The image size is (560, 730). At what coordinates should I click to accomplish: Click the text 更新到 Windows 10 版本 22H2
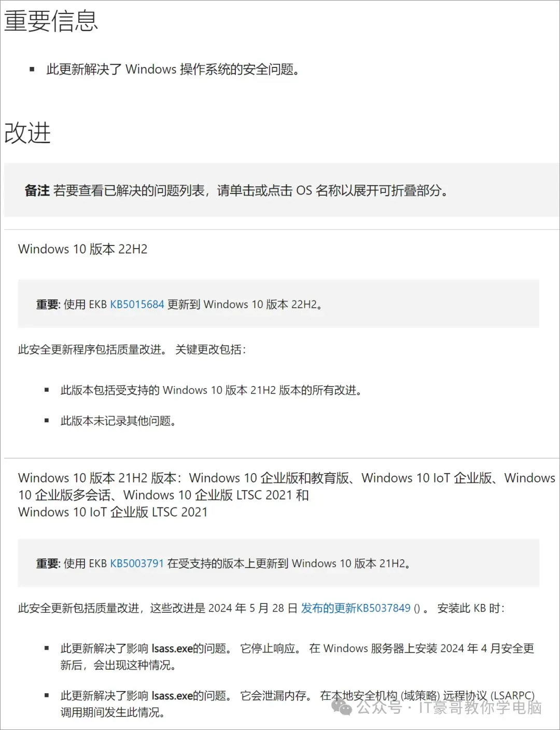click(245, 304)
